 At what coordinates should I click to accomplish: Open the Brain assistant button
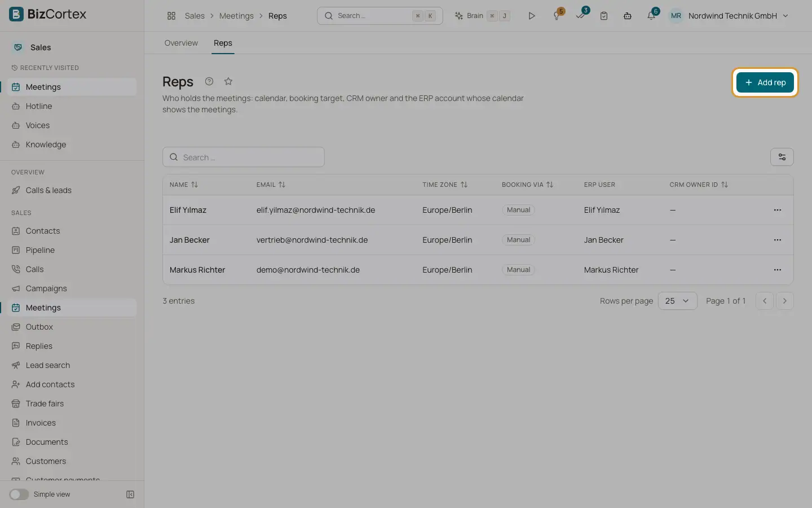(483, 16)
